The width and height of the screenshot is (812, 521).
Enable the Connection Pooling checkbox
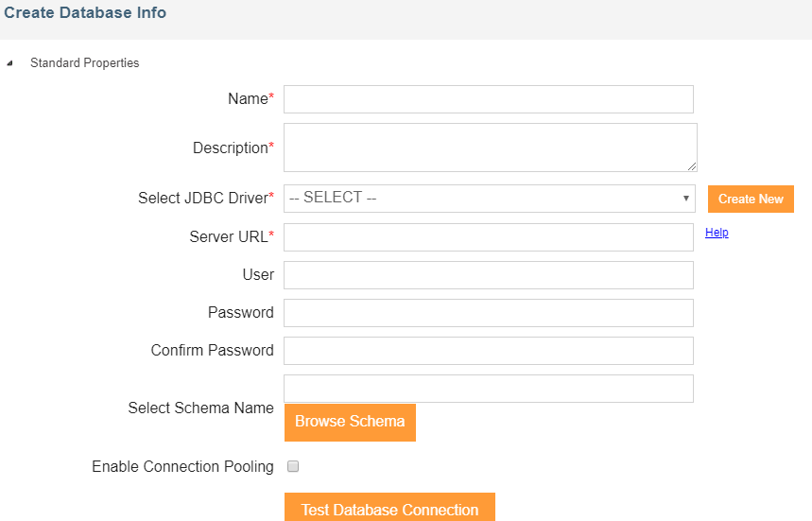293,466
